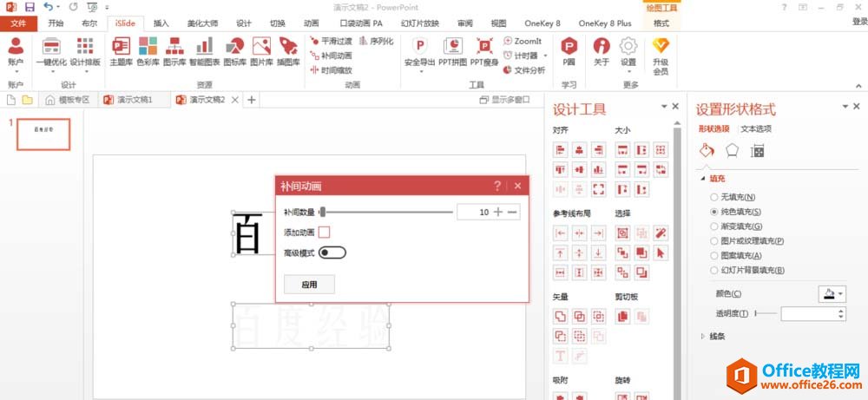Viewport: 868px width, 400px height.
Task: Click the arrow pointer icon in 选择 section
Action: [x=660, y=252]
